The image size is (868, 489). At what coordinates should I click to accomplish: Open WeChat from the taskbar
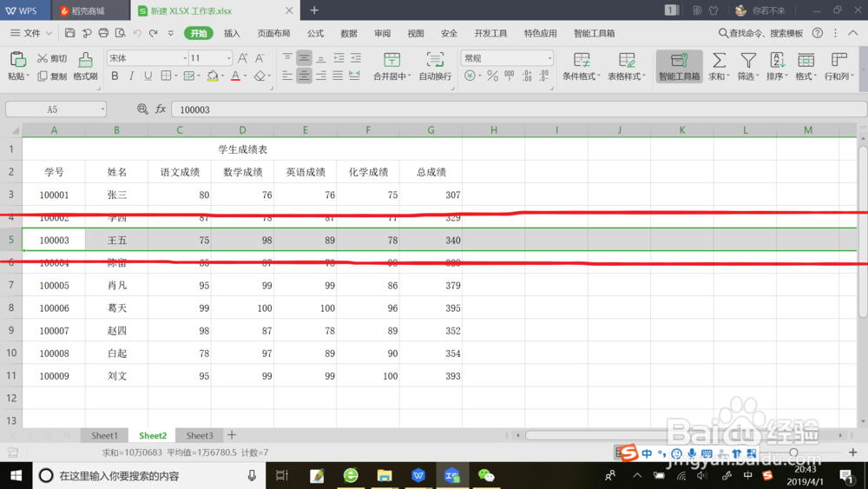[x=485, y=476]
